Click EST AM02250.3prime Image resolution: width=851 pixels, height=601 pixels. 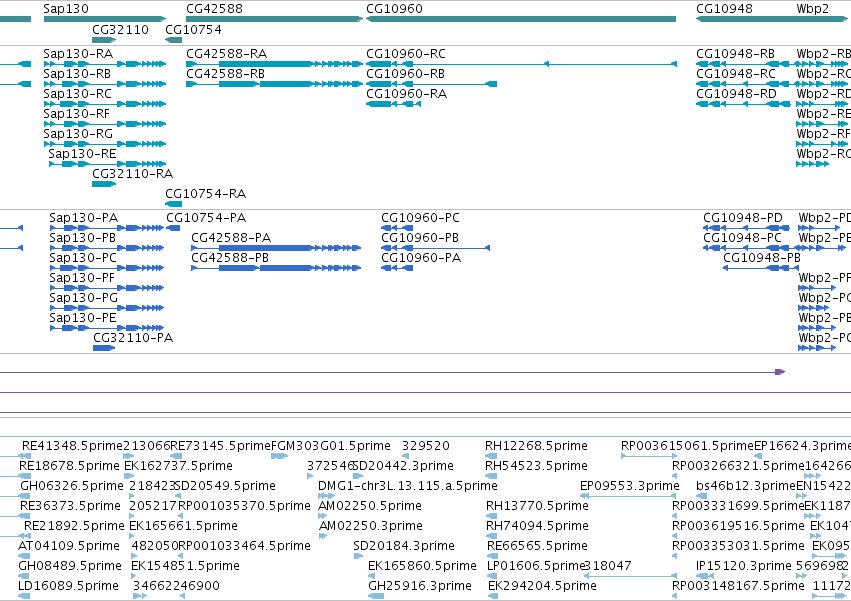371,527
